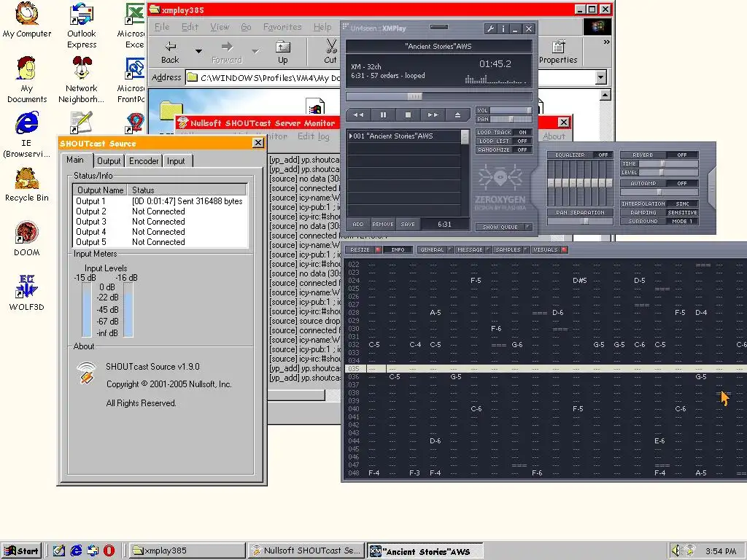747x560 pixels.
Task: Switch to General info panel in XMPlay
Action: [436, 249]
